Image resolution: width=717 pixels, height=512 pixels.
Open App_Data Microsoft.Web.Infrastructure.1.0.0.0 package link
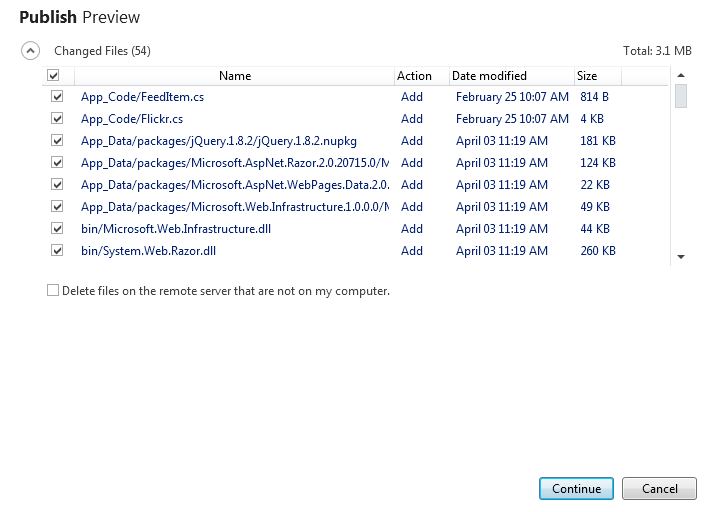(x=235, y=207)
